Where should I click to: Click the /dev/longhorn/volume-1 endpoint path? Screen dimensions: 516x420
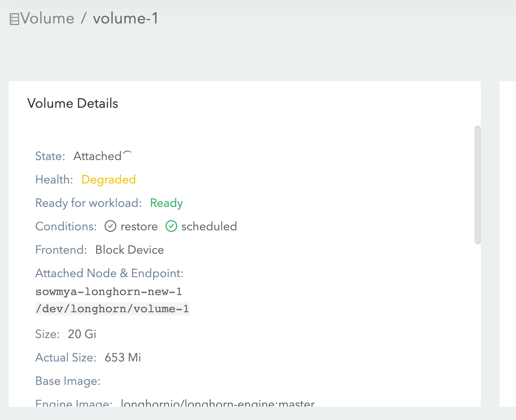click(x=112, y=308)
